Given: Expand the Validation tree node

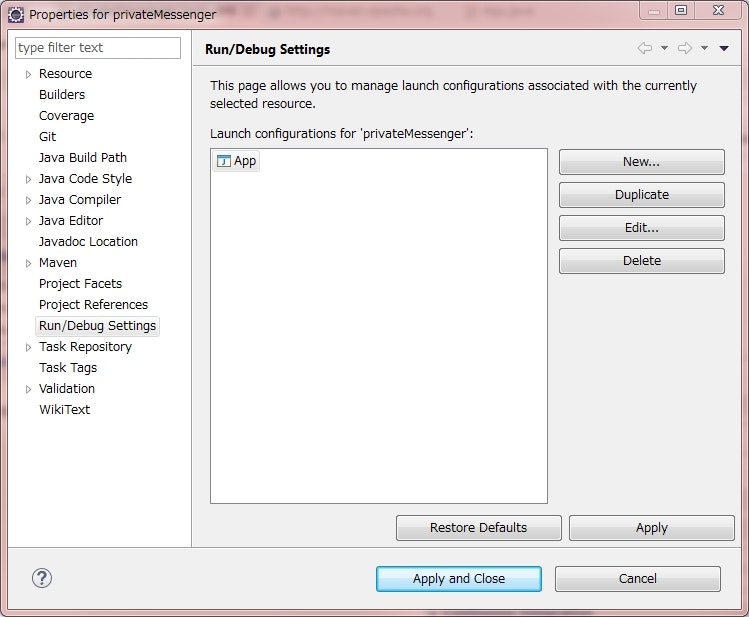Looking at the screenshot, I should click(x=28, y=389).
